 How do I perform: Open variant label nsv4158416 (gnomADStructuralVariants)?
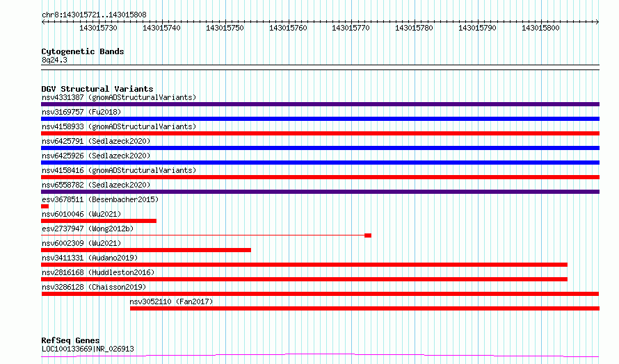119,170
